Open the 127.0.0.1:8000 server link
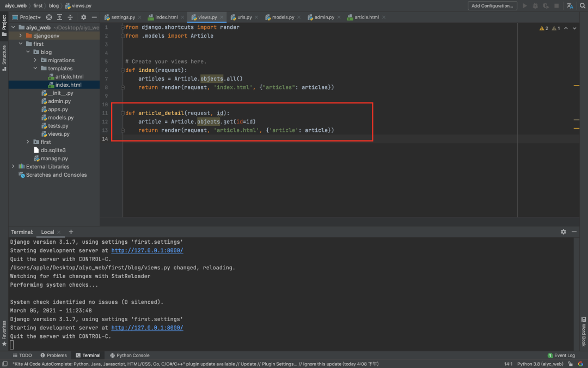The image size is (588, 368). [147, 328]
